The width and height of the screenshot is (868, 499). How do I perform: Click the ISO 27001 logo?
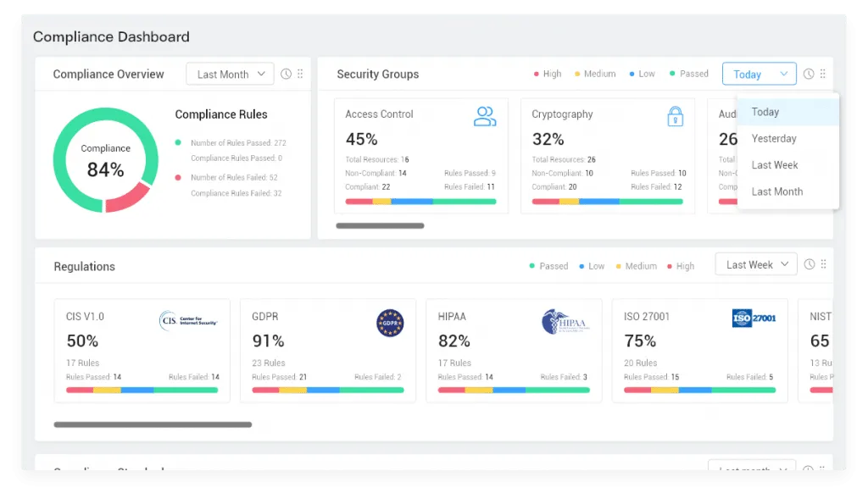coord(754,318)
